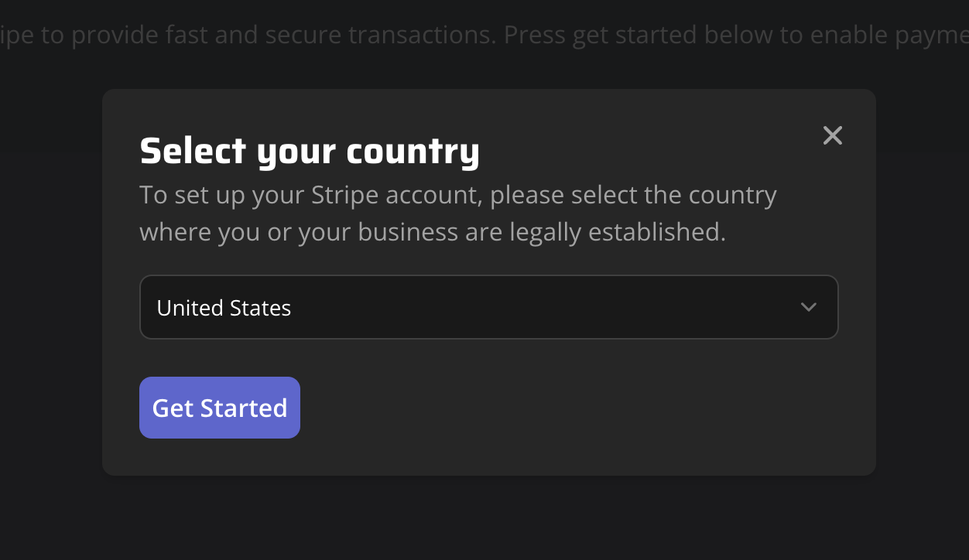Click the purple Get Started label text
The image size is (969, 560).
[220, 408]
